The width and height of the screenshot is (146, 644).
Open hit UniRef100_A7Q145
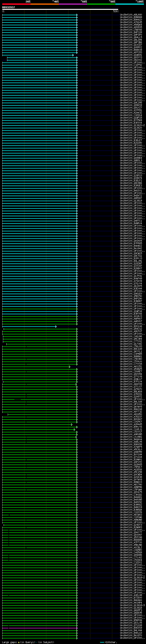pos(131,22)
